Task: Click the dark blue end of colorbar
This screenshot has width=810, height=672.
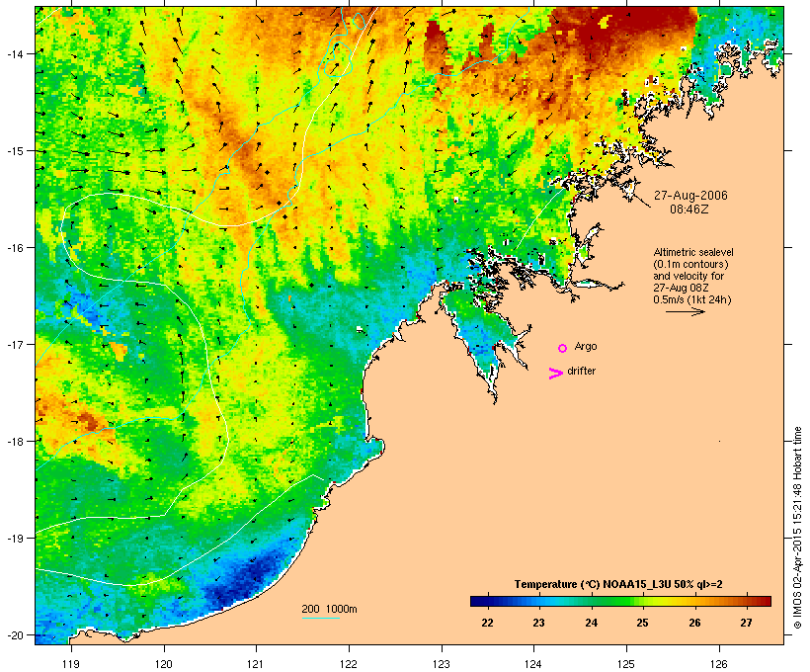Action: (x=478, y=601)
